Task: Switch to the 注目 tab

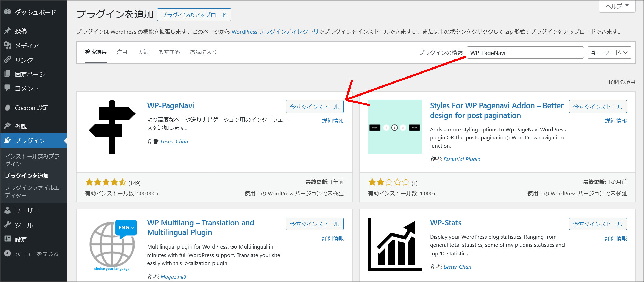Action: click(122, 52)
